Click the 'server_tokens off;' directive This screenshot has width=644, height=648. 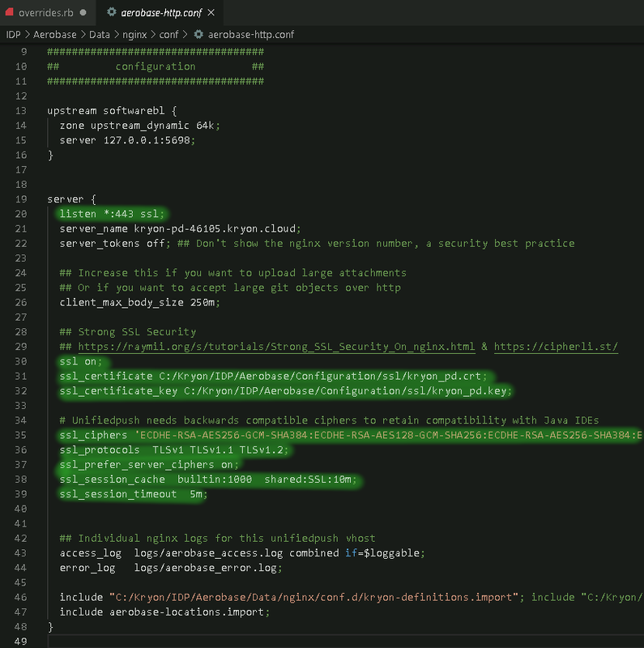[x=114, y=244]
